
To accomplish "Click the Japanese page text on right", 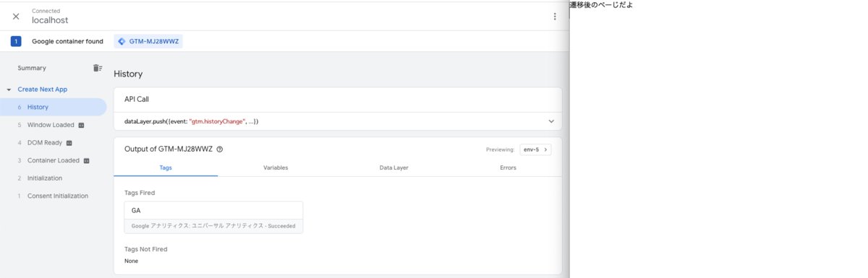I will pyautogui.click(x=601, y=5).
